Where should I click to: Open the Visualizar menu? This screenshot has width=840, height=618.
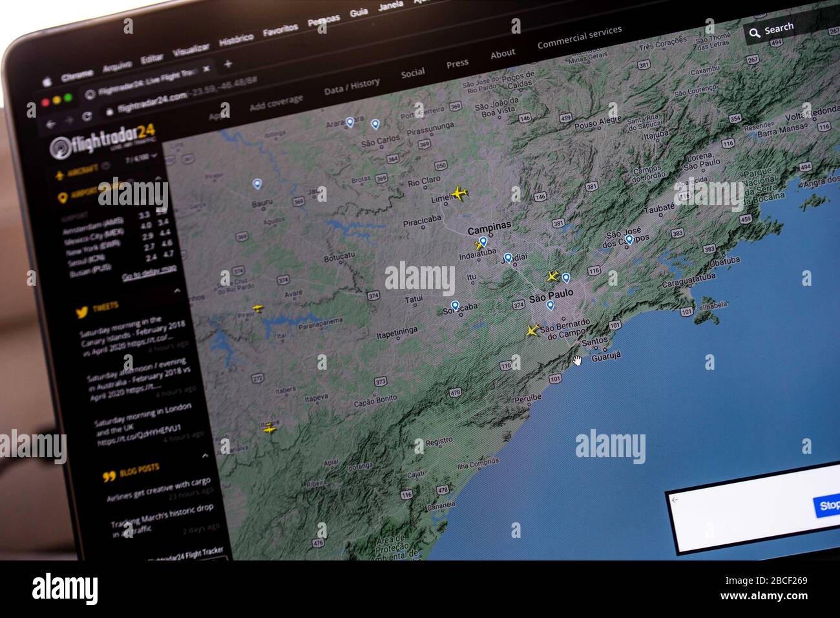pos(191,49)
